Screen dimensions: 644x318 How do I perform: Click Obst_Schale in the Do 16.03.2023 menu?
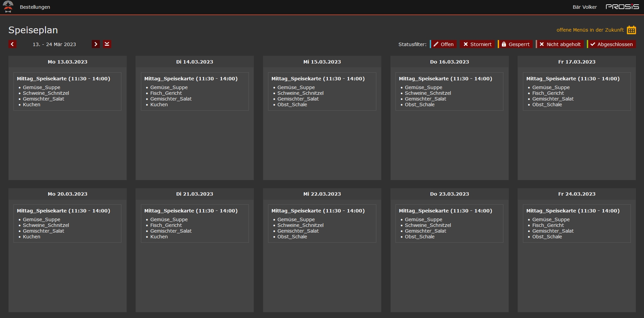pyautogui.click(x=420, y=105)
